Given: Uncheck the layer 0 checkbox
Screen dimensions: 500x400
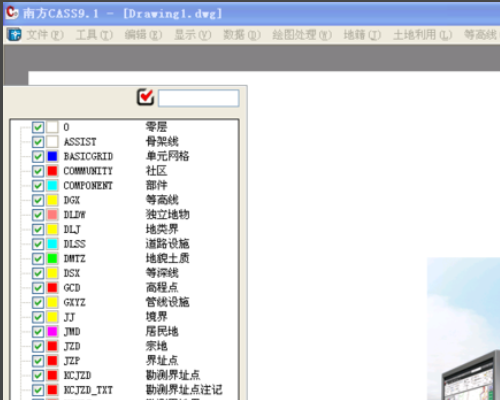Looking at the screenshot, I should (x=38, y=127).
